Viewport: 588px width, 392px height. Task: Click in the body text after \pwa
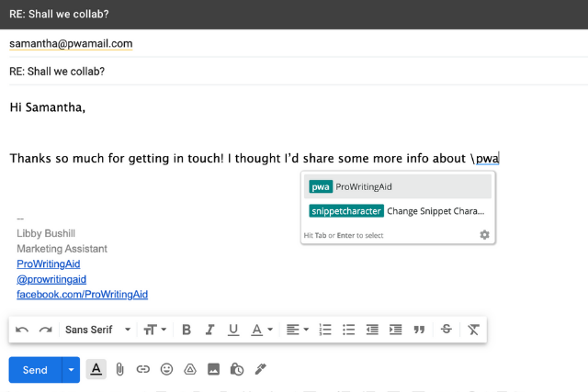(x=500, y=159)
